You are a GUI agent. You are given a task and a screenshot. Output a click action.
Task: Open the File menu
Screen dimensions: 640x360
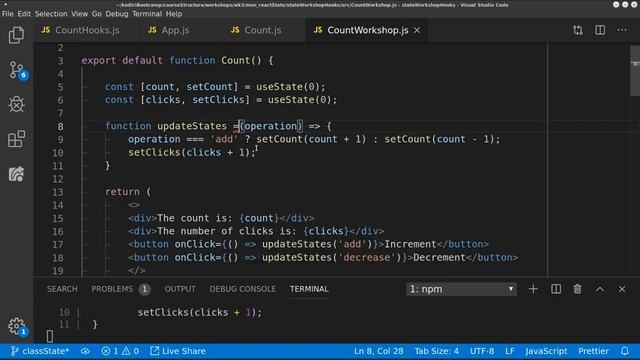7,13
